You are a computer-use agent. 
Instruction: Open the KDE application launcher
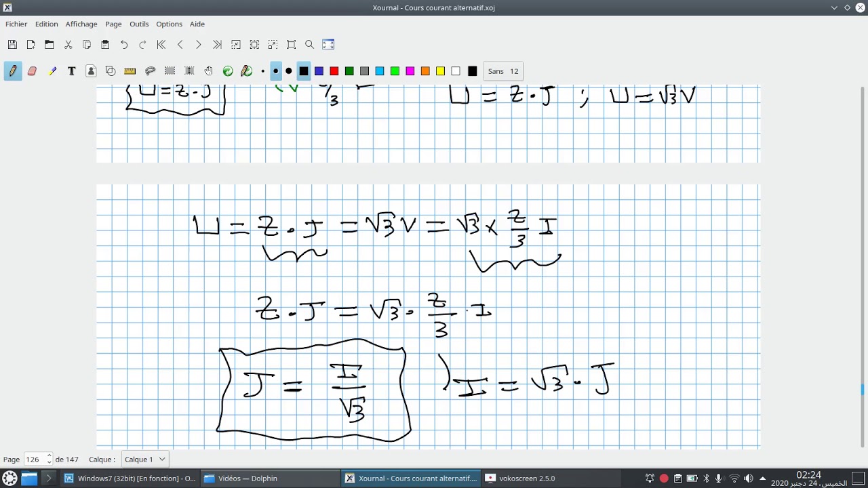[9, 479]
